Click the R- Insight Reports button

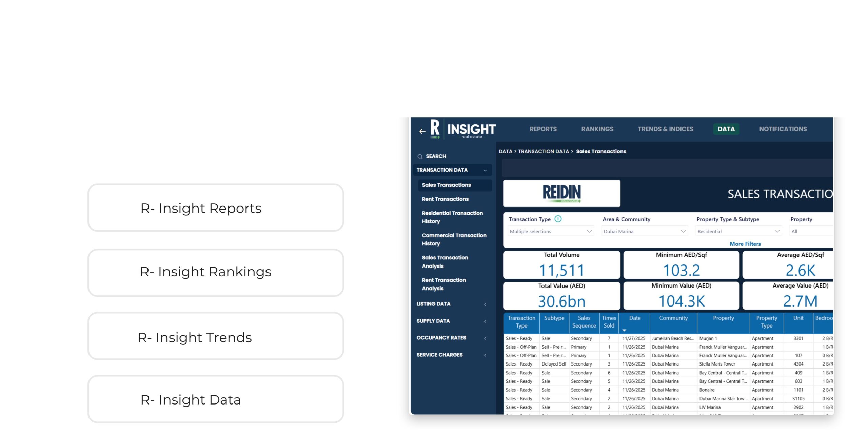[216, 208]
